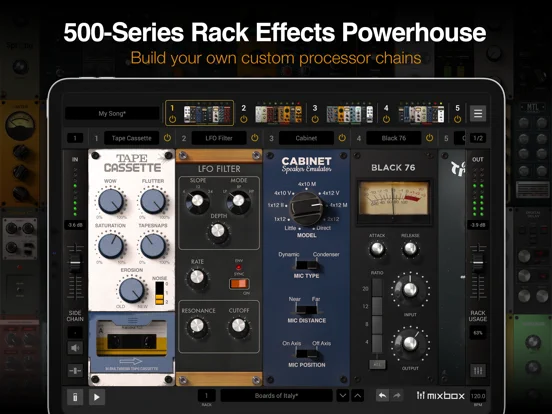Toggle the SYNC switch on LFO Filter
The image size is (552, 414).
coord(239,284)
